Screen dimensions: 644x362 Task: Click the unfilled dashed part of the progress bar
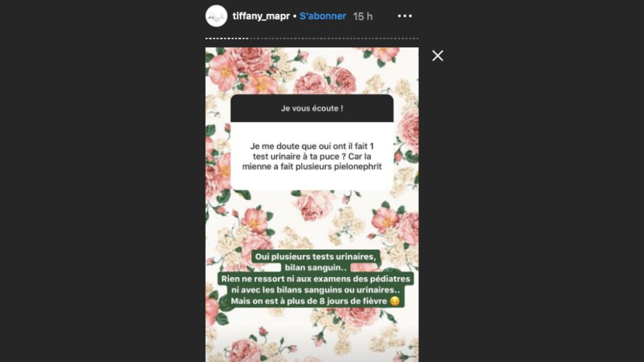coord(333,38)
